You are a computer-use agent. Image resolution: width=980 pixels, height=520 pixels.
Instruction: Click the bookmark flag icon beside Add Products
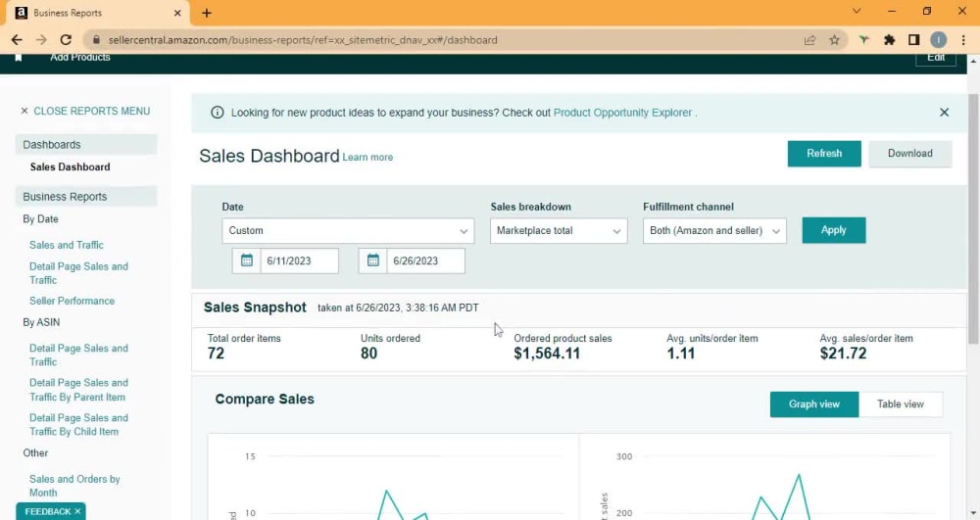(18, 58)
